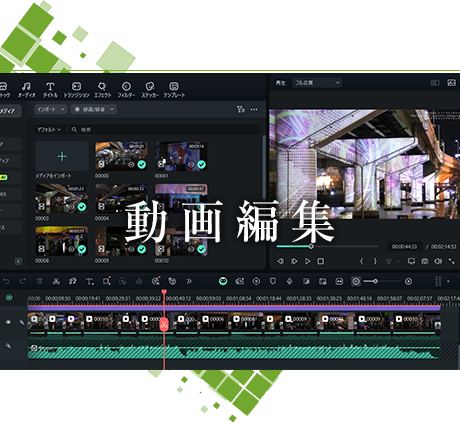460x423 pixels.
Task: Select the crop tool in the timeline toolbar
Action: pos(106,281)
